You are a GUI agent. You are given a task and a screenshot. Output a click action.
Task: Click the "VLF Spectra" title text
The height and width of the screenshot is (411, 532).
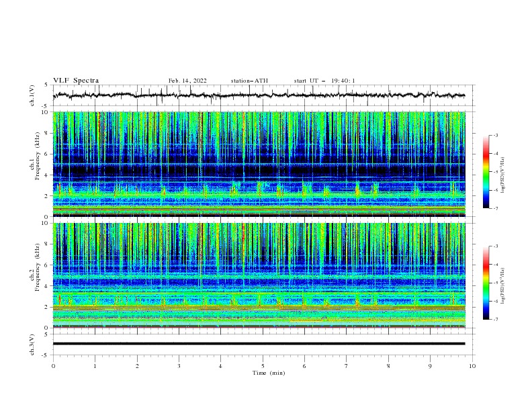pos(76,81)
